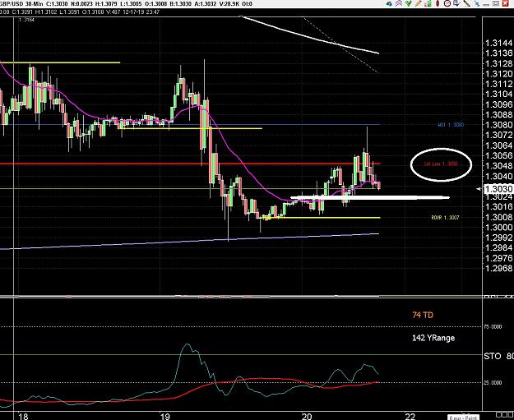Click the 12-17-19 23:47 timestamp
This screenshot has height=420, width=514.
[x=141, y=12]
